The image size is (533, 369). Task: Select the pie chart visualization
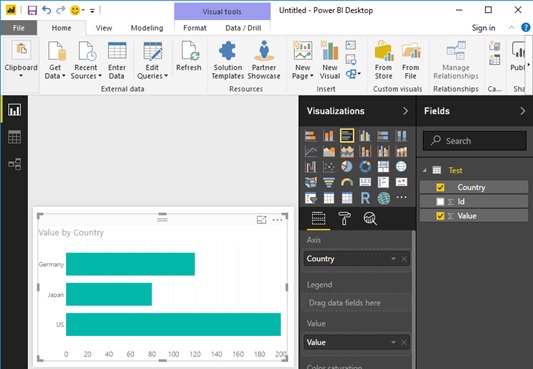point(347,167)
